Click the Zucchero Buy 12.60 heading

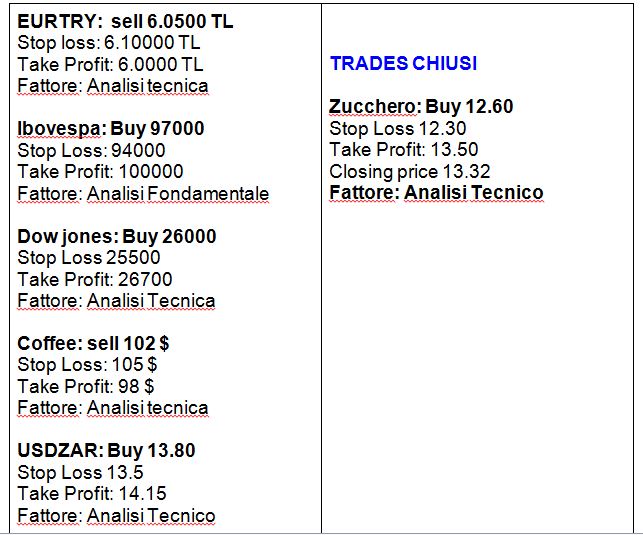point(421,107)
